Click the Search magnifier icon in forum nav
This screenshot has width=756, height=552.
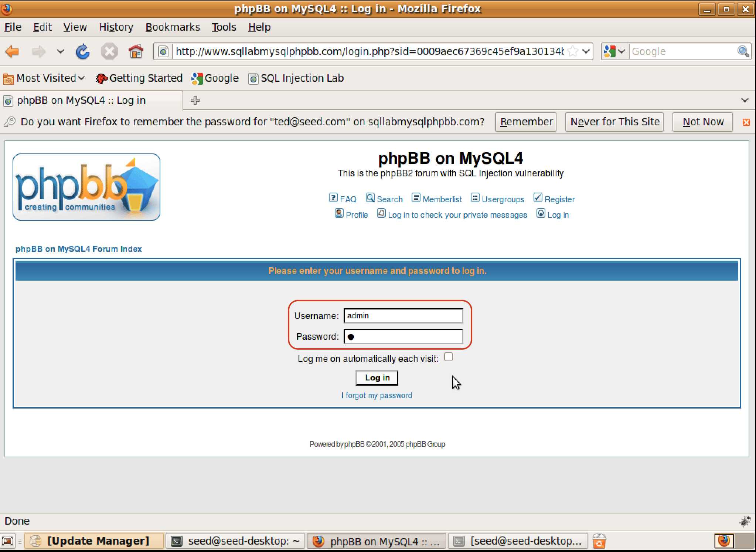370,198
